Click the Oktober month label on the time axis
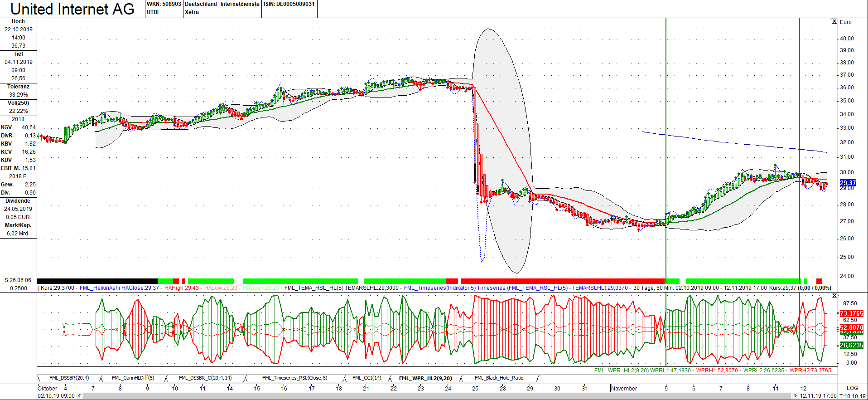This screenshot has width=868, height=400. [48, 388]
